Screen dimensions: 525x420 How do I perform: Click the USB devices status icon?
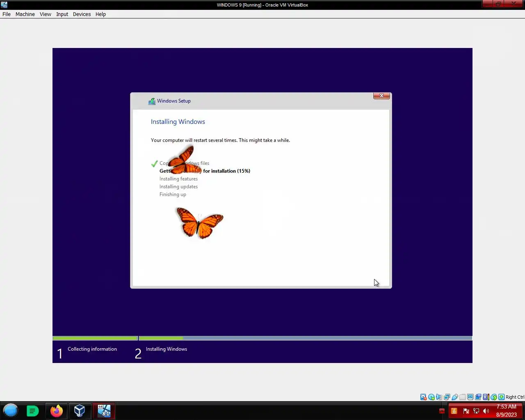pos(454,397)
